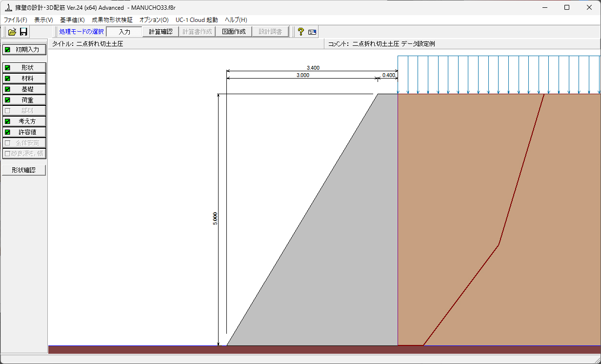Open help with the question mark icon
This screenshot has width=601, height=364.
point(300,32)
